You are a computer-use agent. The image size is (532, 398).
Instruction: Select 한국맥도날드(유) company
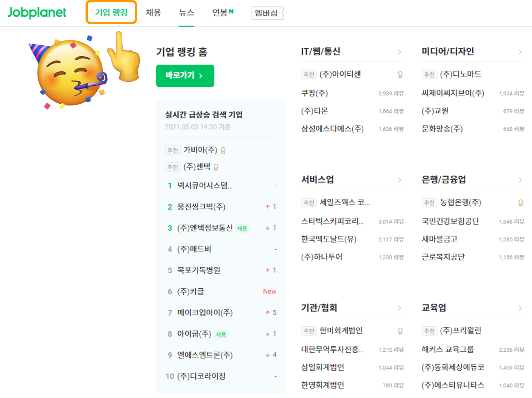pos(329,239)
